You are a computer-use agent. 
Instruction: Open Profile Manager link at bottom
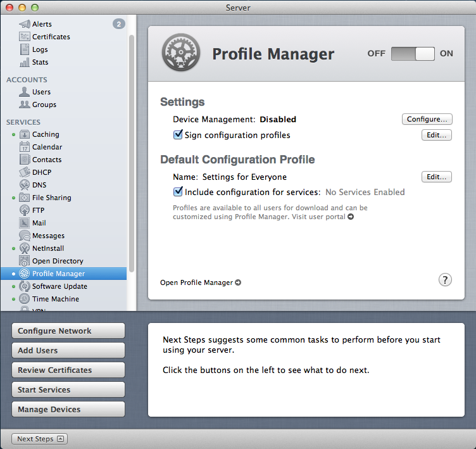tap(200, 282)
